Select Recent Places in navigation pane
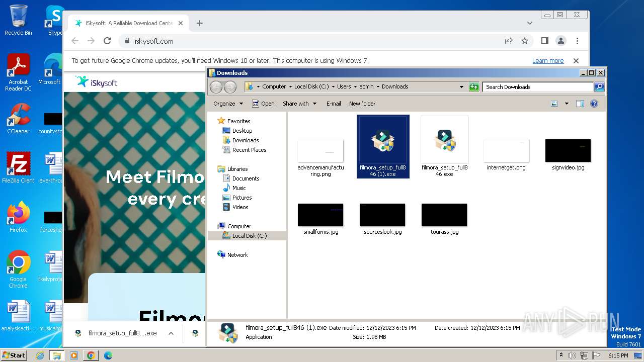The width and height of the screenshot is (644, 362). tap(249, 150)
